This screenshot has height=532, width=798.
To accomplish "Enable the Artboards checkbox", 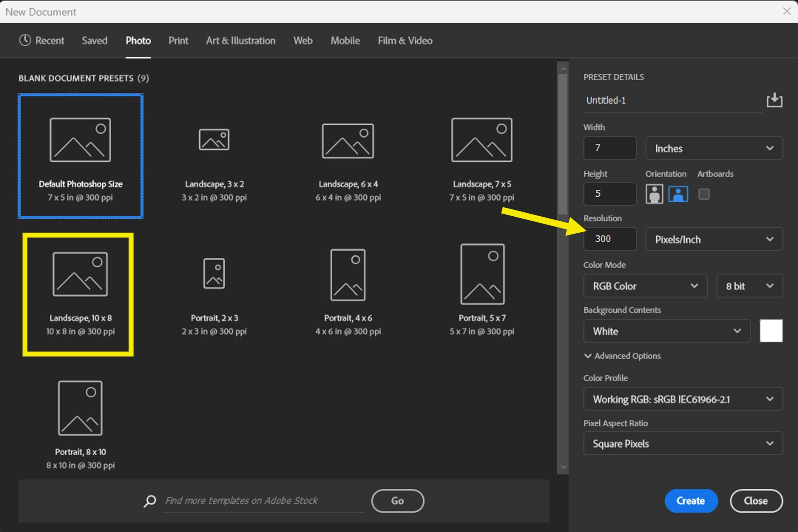I will coord(704,194).
